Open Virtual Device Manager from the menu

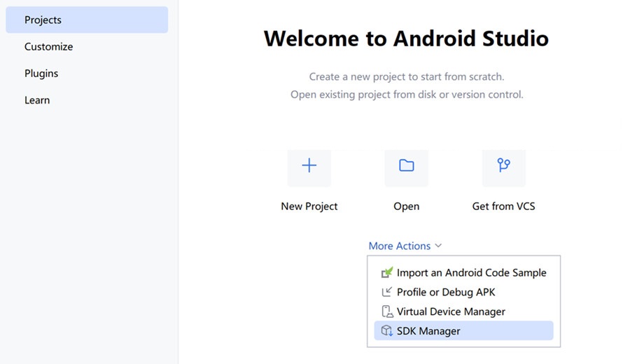pyautogui.click(x=451, y=311)
